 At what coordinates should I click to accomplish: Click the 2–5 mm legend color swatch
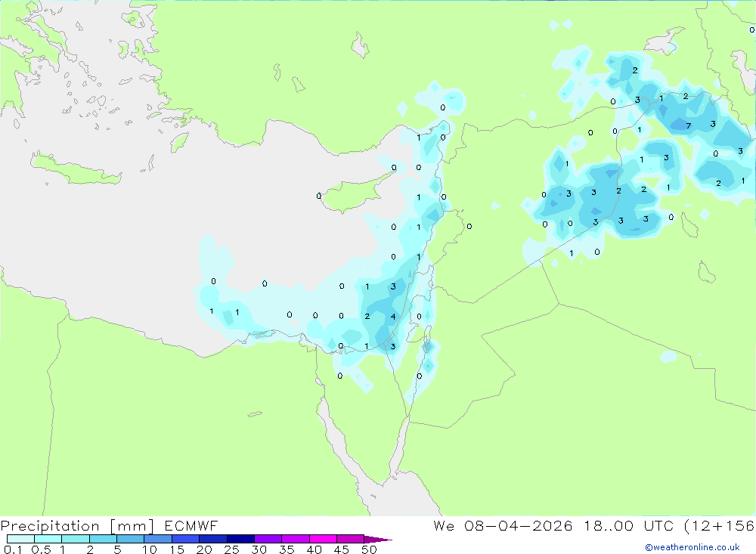click(103, 539)
